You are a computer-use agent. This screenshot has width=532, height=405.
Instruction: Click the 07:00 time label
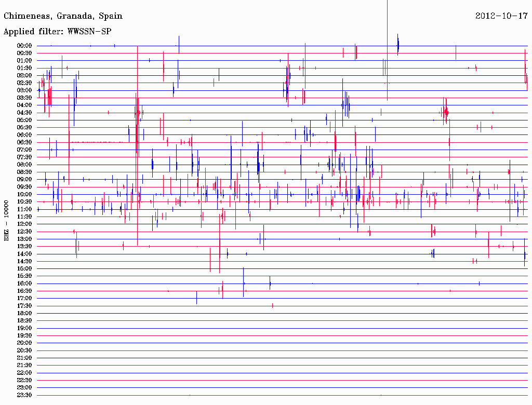click(24, 150)
